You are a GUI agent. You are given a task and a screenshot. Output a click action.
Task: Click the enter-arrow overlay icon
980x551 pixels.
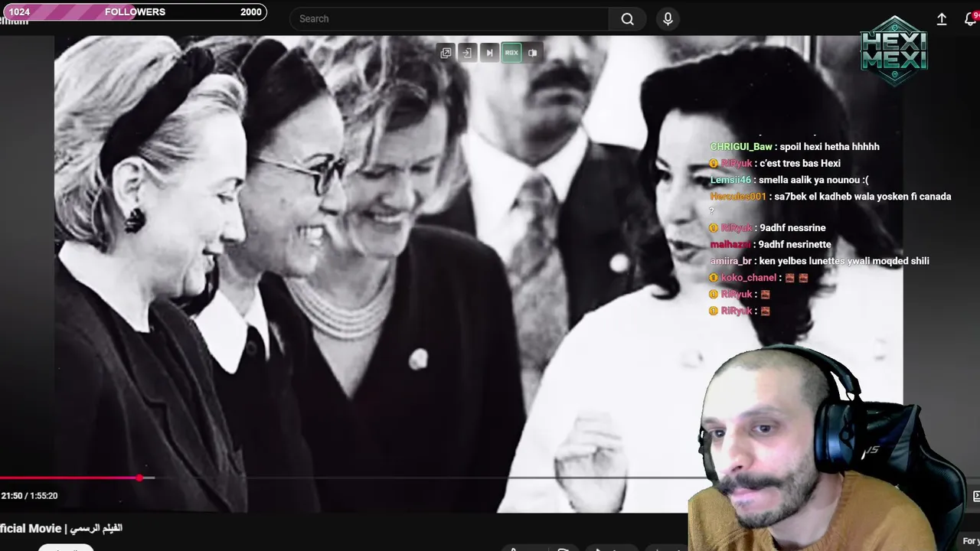467,53
